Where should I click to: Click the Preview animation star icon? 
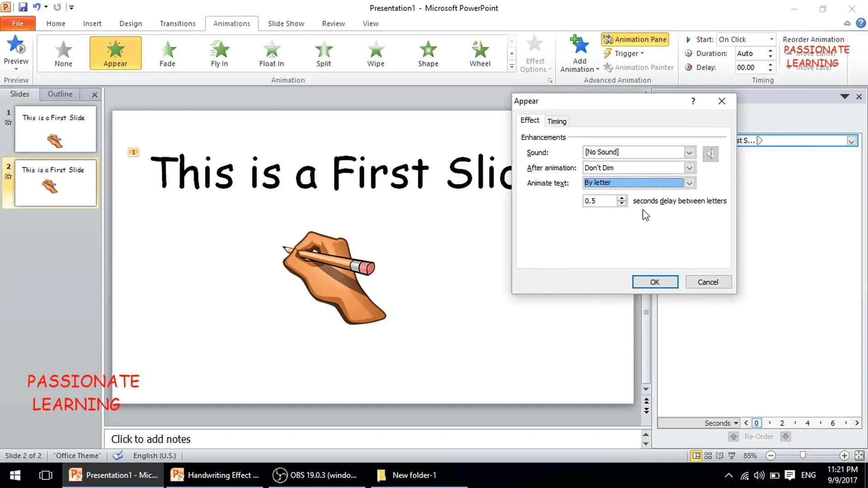click(x=16, y=44)
